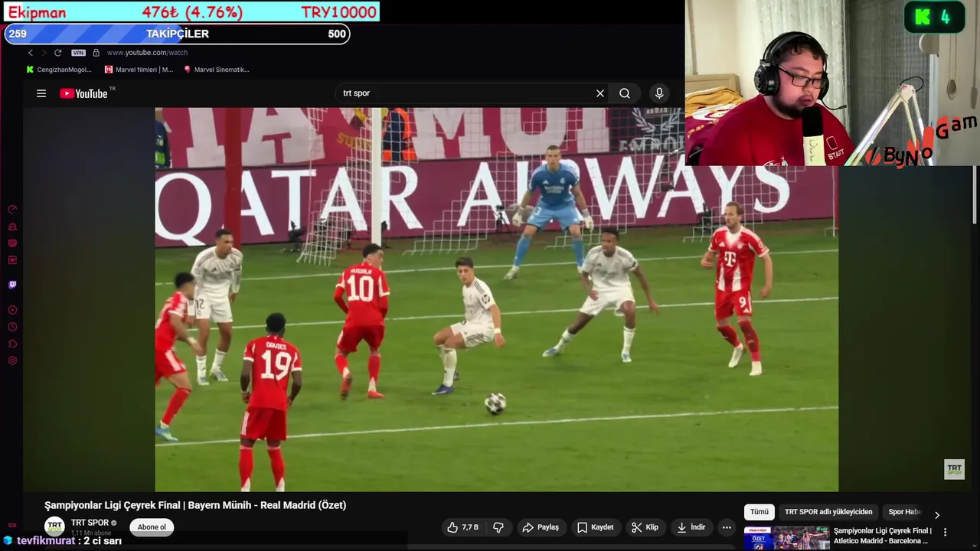The width and height of the screenshot is (980, 551).
Task: Select the 'Spor Habe' filter chip
Action: (904, 512)
